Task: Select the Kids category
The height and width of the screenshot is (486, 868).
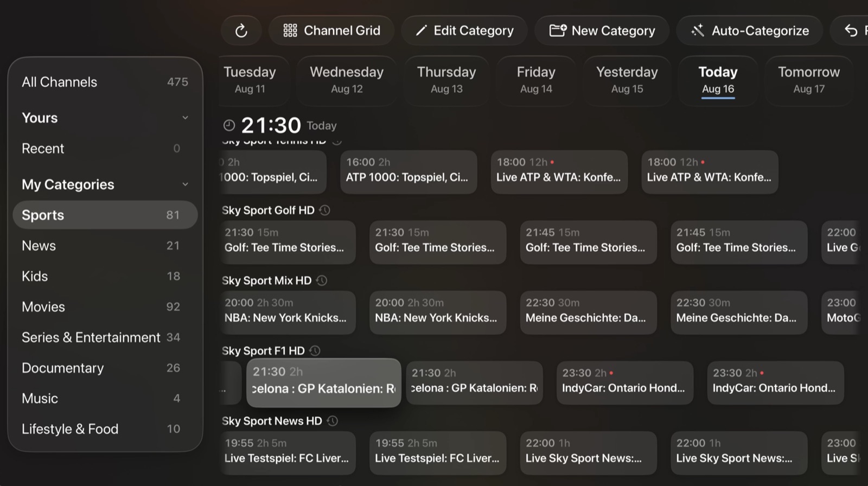Action: (x=105, y=276)
